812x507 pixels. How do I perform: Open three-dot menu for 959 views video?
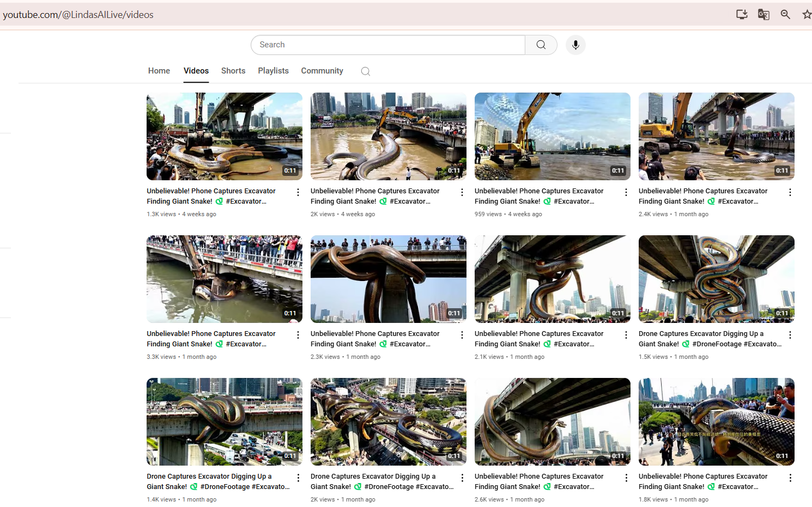[626, 192]
